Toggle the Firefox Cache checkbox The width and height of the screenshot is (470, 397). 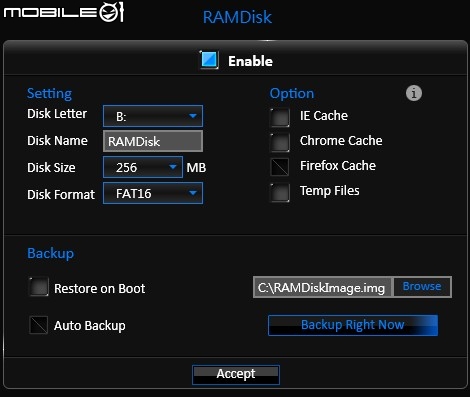click(x=280, y=167)
